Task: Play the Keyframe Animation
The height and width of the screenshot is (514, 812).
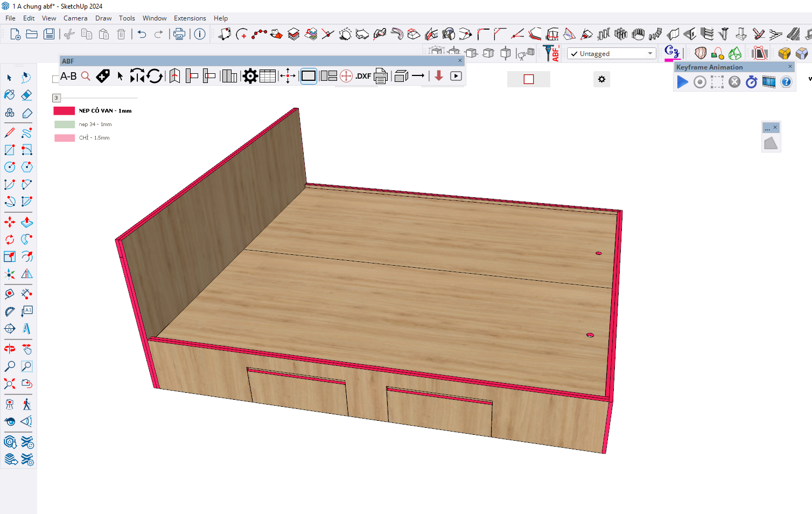Action: click(682, 82)
